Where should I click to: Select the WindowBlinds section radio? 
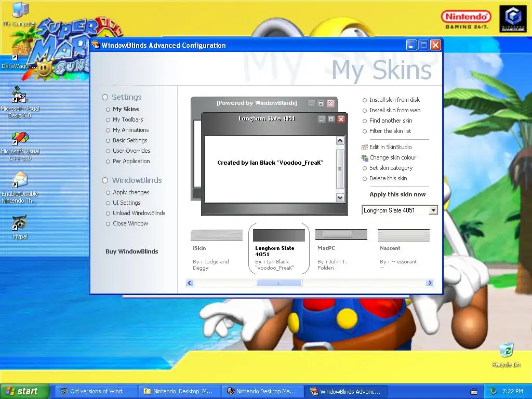click(105, 180)
